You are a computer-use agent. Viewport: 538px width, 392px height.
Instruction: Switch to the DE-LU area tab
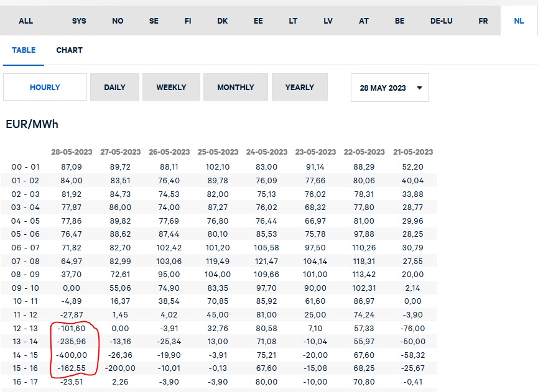click(441, 21)
